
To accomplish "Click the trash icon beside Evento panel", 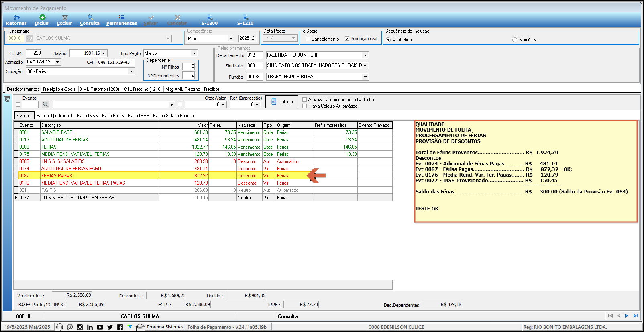I will [x=7, y=99].
